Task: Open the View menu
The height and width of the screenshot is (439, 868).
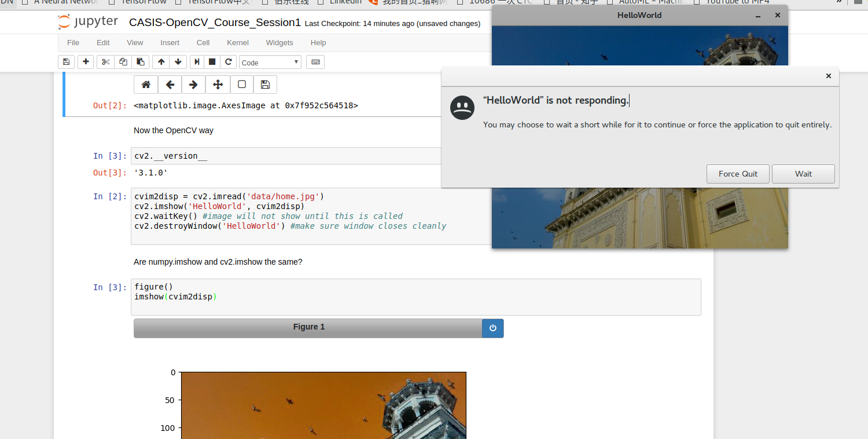Action: pyautogui.click(x=135, y=43)
